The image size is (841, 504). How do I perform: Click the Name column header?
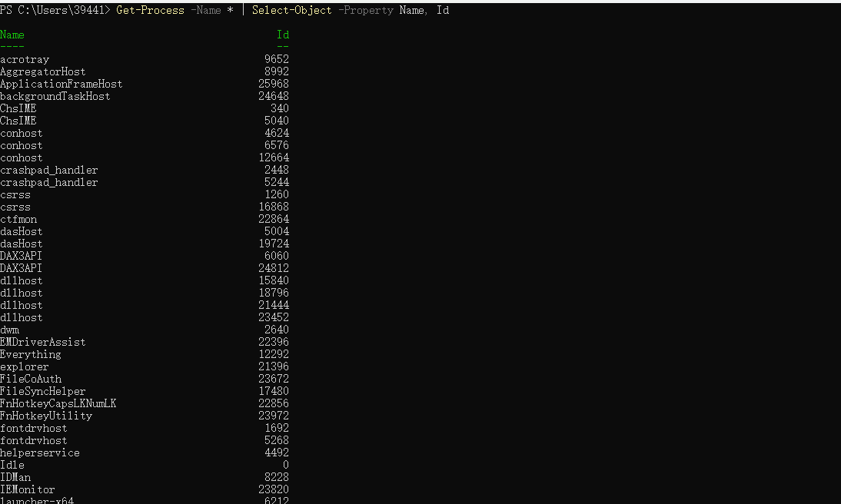point(12,35)
